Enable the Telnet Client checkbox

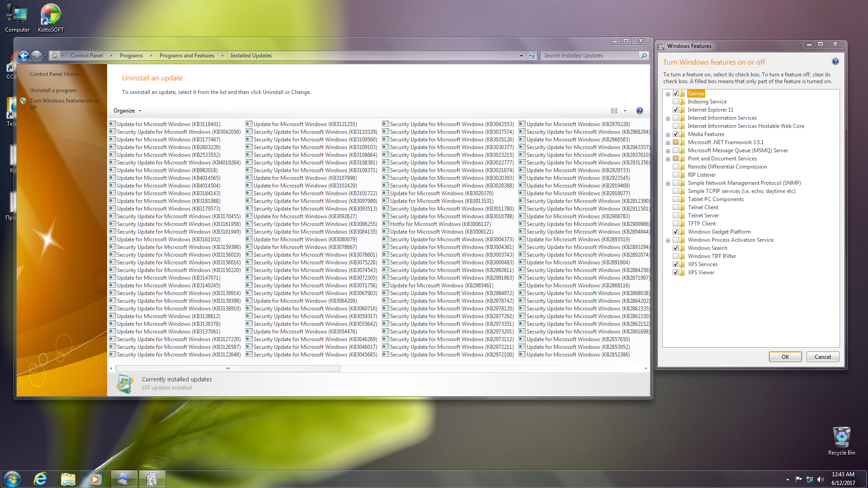(675, 207)
